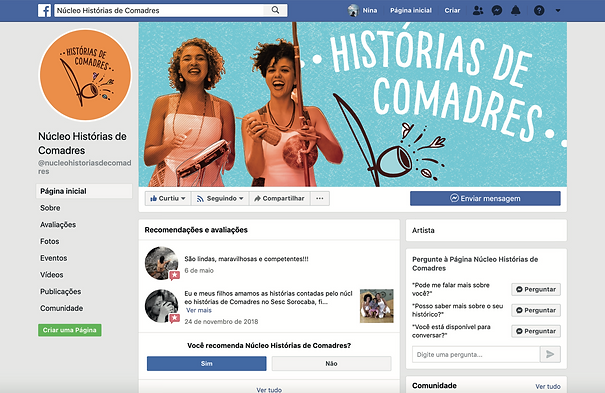Expand the account dropdown arrow in top bar

tap(558, 11)
